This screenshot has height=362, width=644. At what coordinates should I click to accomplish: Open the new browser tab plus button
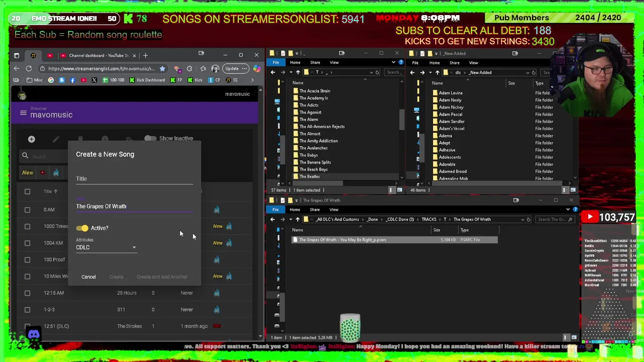(145, 55)
